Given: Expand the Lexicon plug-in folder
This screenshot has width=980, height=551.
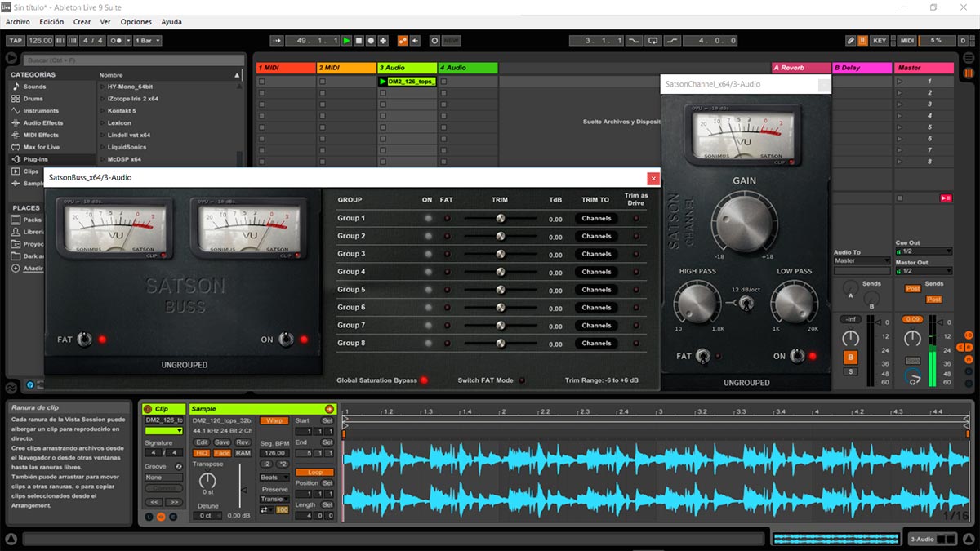Looking at the screenshot, I should point(103,122).
